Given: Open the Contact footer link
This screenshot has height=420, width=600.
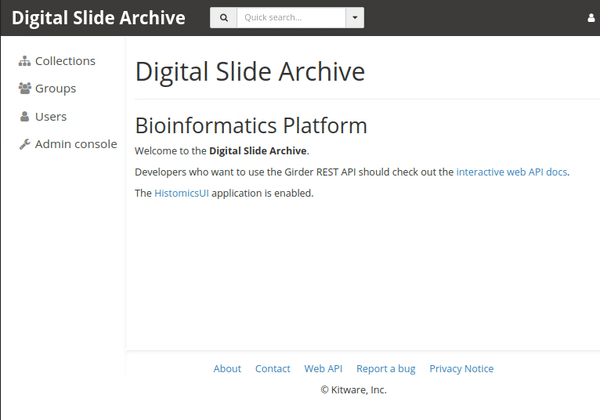Looking at the screenshot, I should point(273,369).
